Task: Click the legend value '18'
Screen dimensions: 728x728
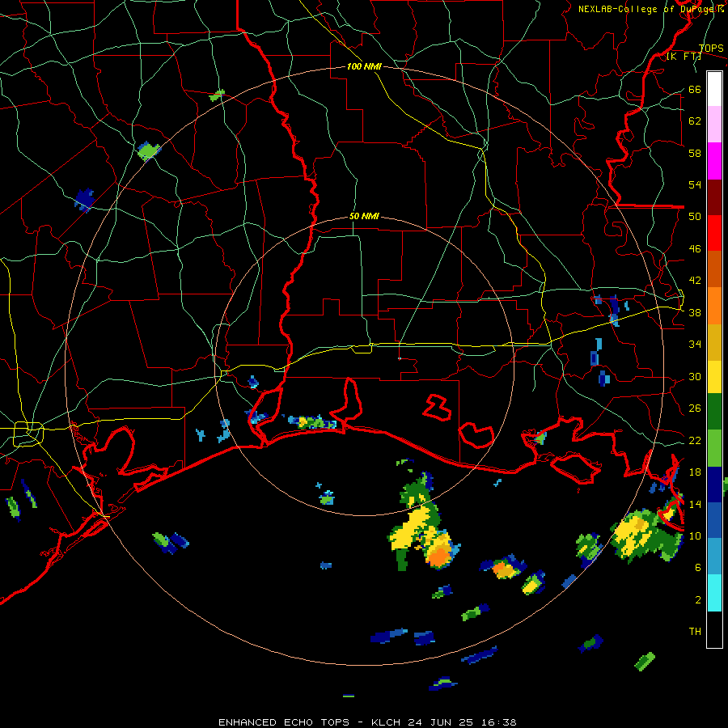Action: pos(695,472)
